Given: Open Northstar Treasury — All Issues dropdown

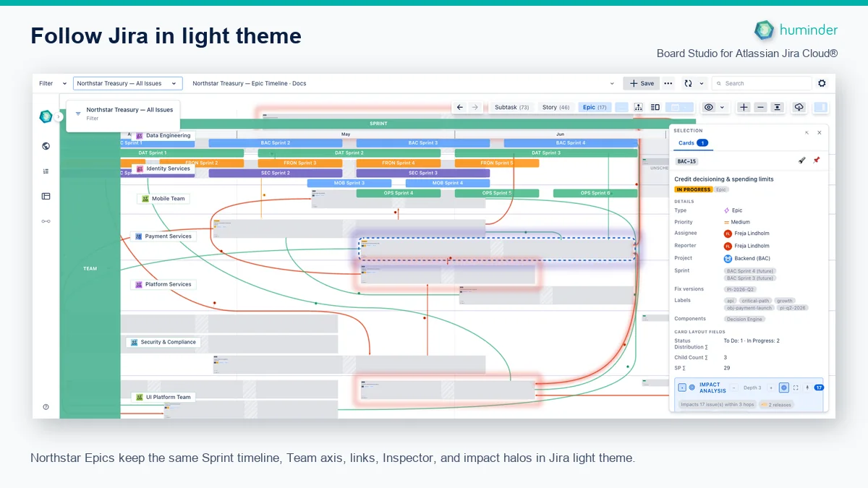Looking at the screenshot, I should [x=127, y=83].
